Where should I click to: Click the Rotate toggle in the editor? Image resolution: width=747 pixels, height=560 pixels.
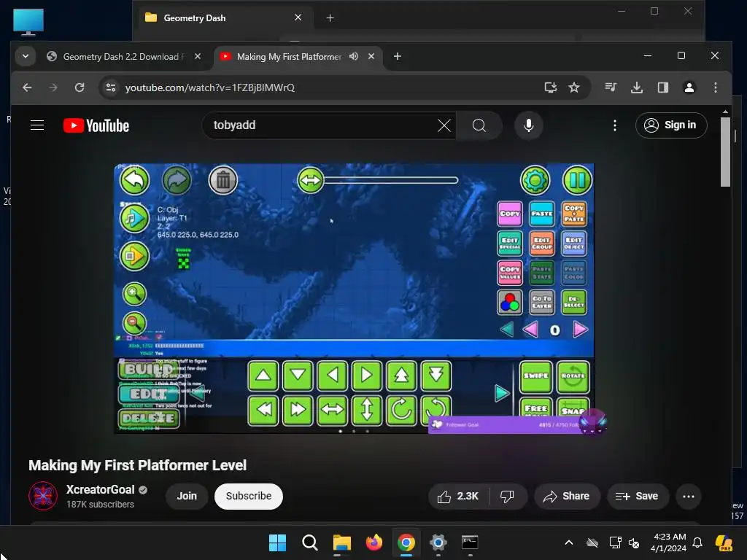pos(573,376)
